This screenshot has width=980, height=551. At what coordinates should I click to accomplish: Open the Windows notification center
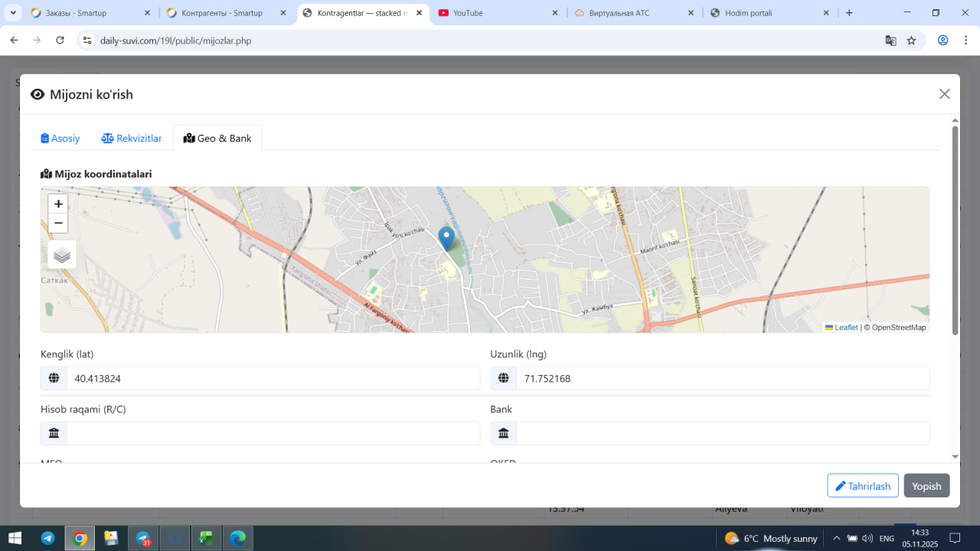coord(954,538)
